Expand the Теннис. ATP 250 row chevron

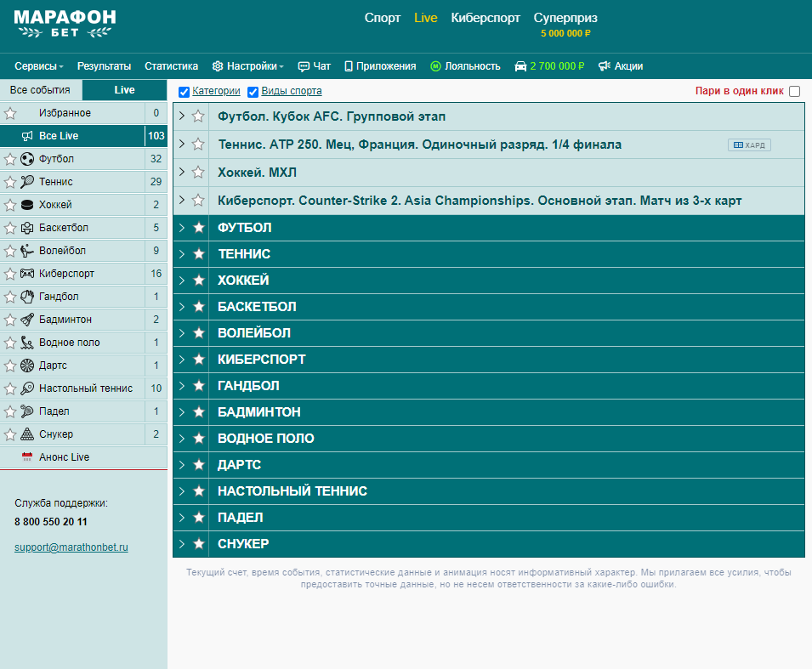pyautogui.click(x=182, y=144)
